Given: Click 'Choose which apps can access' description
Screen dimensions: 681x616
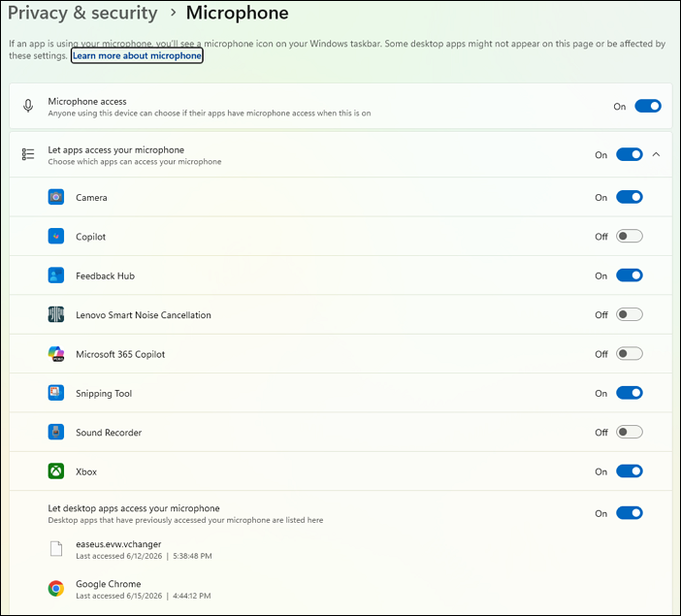Looking at the screenshot, I should point(135,162).
